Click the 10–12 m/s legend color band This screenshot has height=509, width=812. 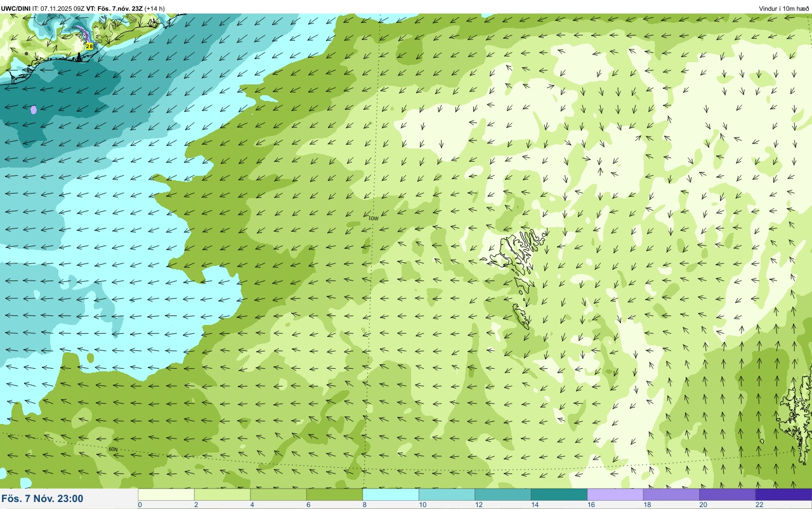click(447, 494)
